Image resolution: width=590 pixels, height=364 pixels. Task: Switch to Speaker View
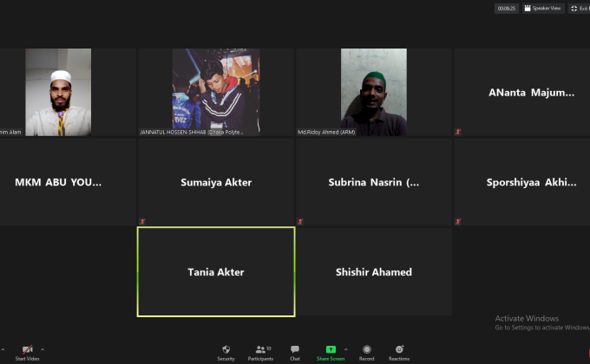[x=543, y=9]
